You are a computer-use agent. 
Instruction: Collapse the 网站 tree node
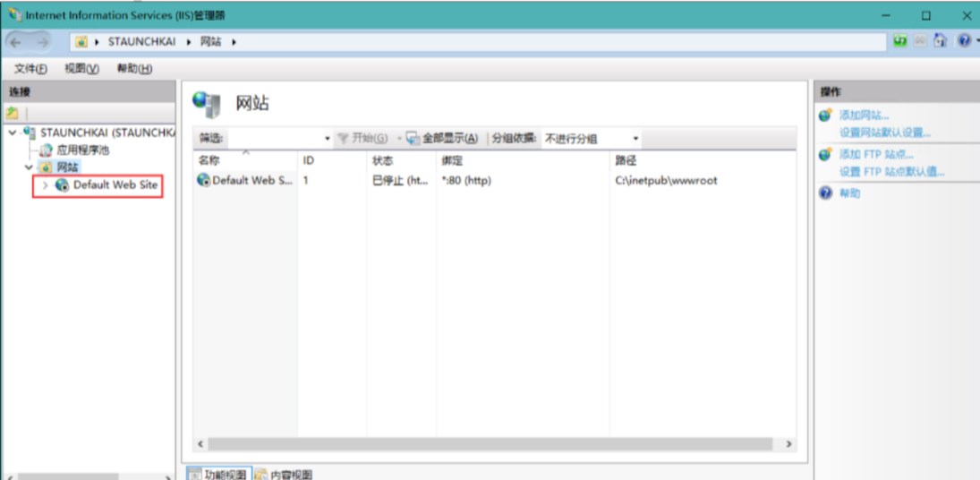click(28, 167)
